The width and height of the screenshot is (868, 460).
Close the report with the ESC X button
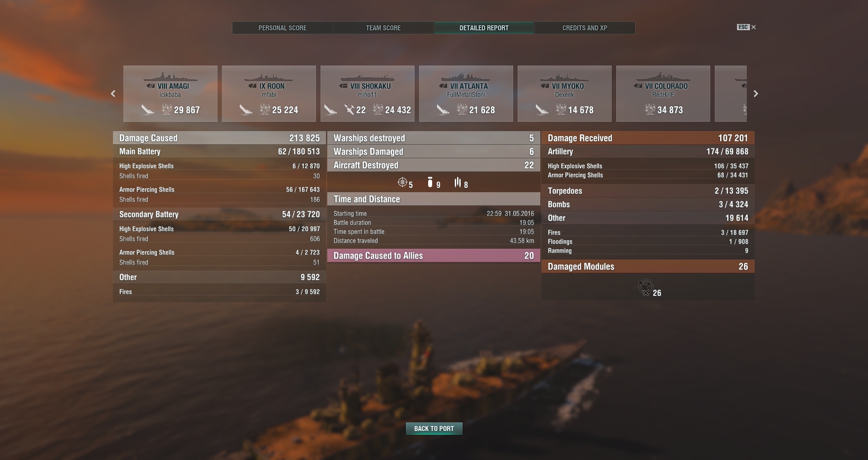tap(746, 27)
